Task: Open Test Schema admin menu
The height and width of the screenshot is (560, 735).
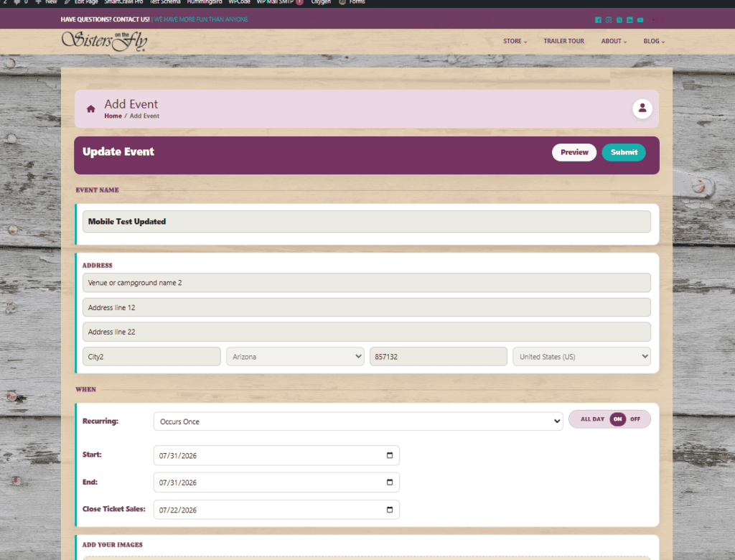Action: [x=165, y=2]
